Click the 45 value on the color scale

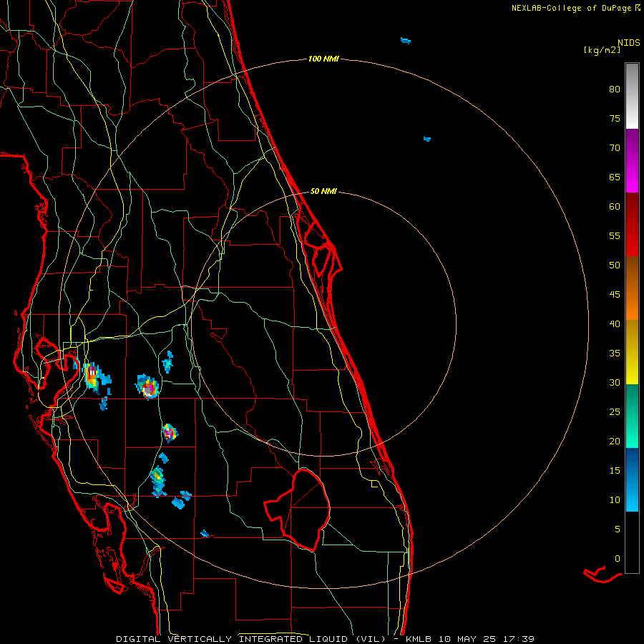coord(615,295)
